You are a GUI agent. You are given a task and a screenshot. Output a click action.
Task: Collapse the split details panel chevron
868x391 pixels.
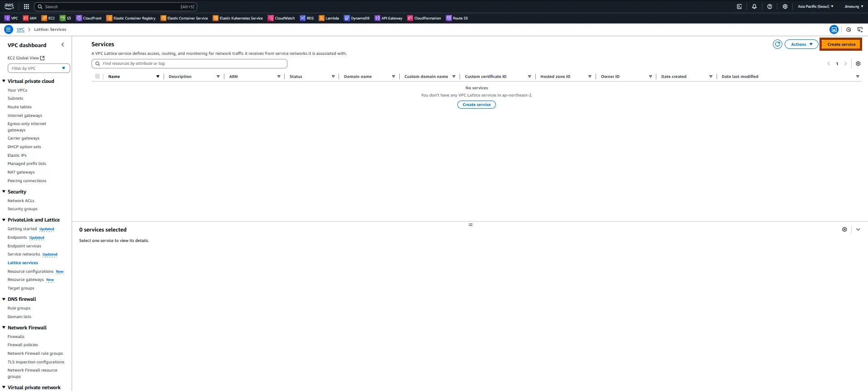click(x=858, y=230)
